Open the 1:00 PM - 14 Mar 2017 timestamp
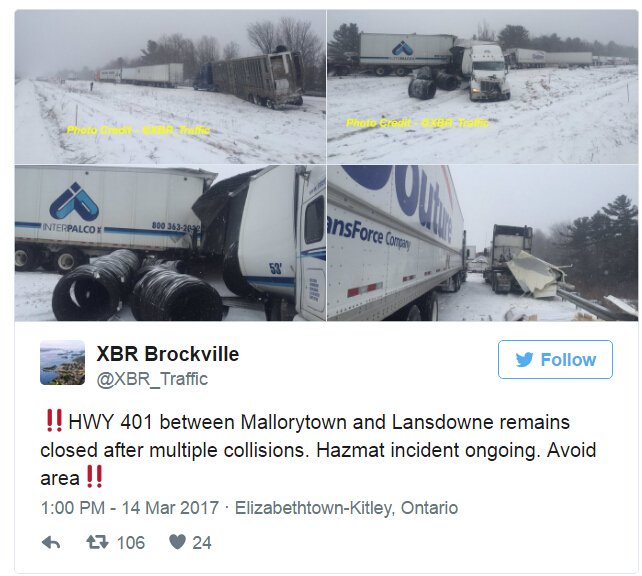Viewport: 642px width, 576px height. [130, 508]
